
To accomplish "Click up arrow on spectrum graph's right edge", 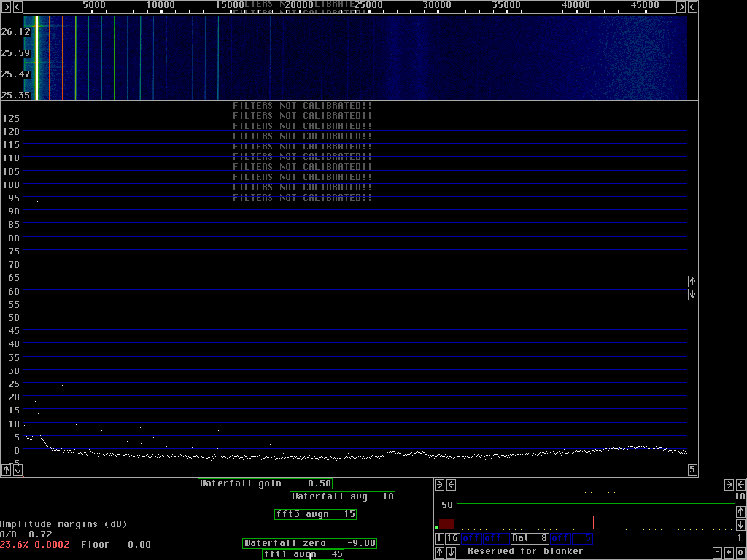I will tap(693, 281).
